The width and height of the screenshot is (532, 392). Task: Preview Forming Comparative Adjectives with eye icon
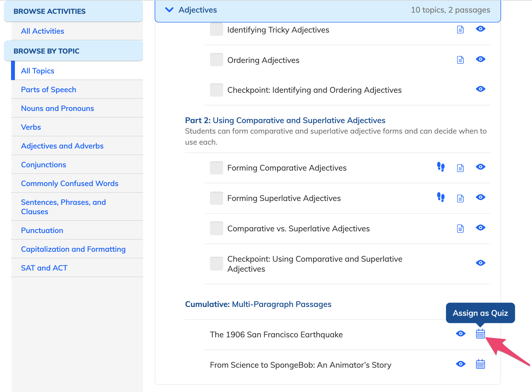(481, 167)
